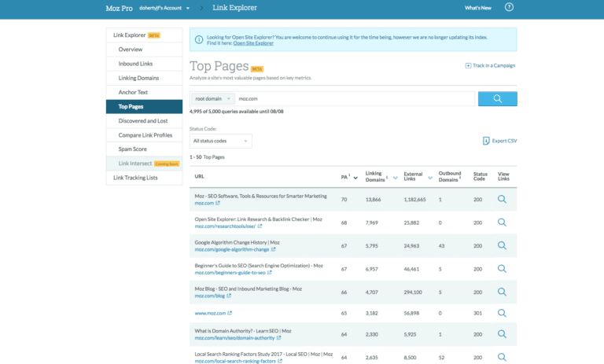View links for Local Search Ranking Factors row
604x364 pixels.
[502, 357]
